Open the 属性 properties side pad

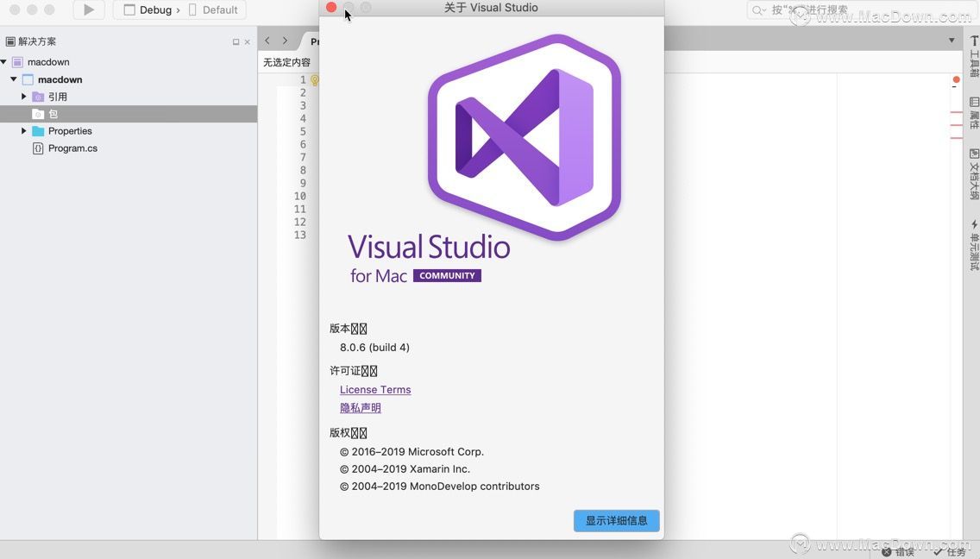[x=974, y=113]
